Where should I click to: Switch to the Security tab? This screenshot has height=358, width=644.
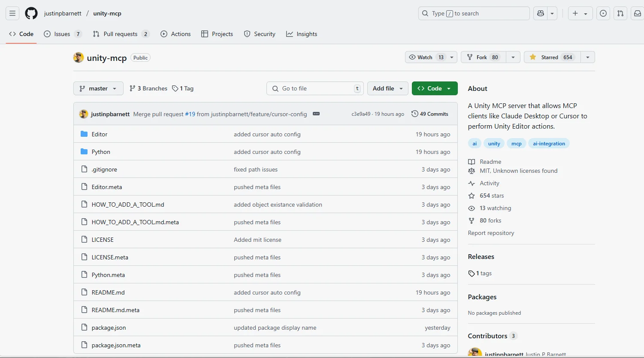260,34
